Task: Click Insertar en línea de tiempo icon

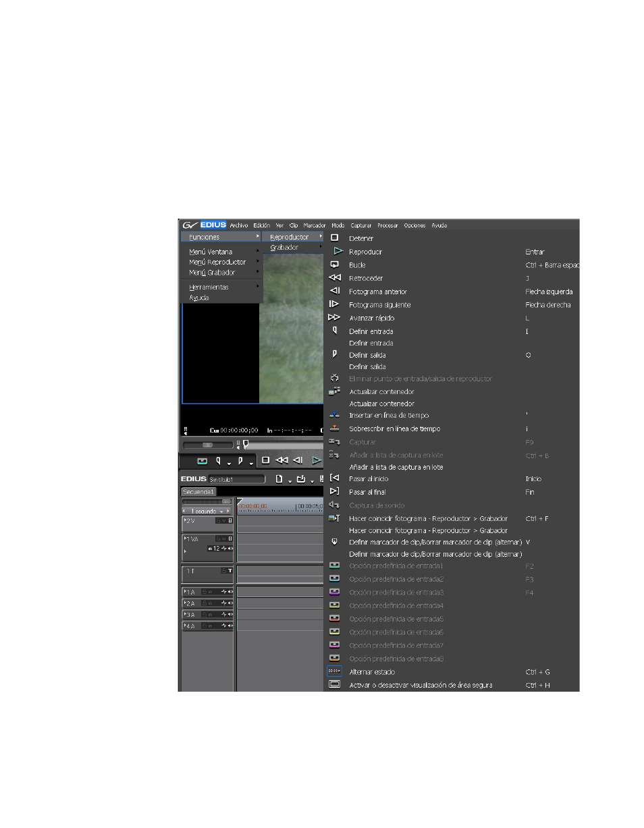Action: pyautogui.click(x=334, y=415)
